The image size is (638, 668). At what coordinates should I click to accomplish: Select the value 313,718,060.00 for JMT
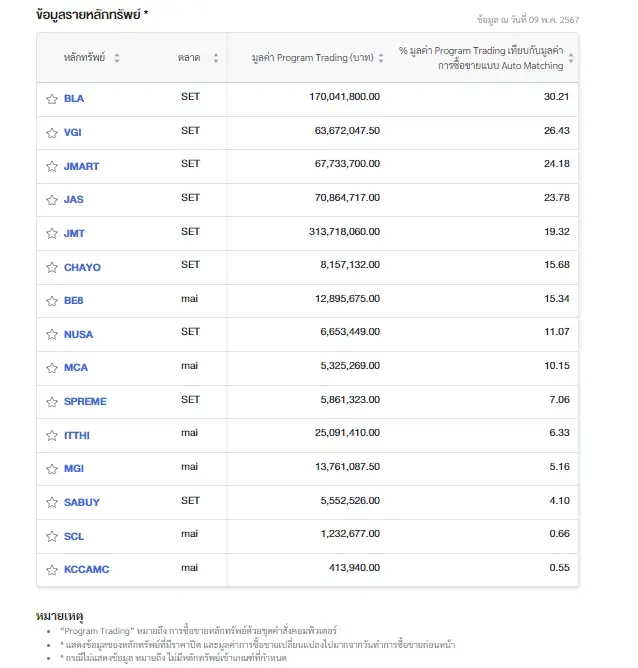[x=345, y=232]
